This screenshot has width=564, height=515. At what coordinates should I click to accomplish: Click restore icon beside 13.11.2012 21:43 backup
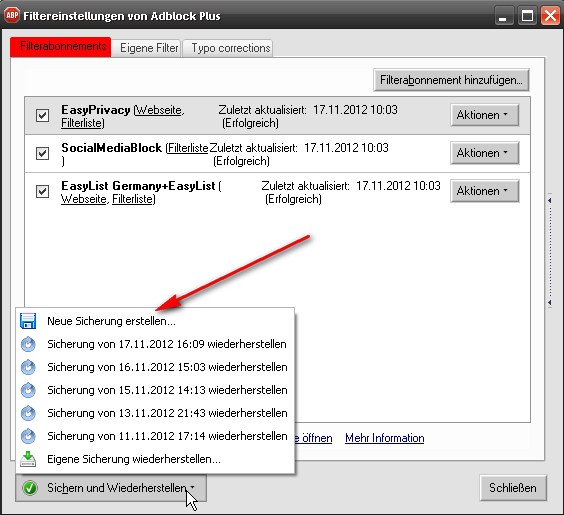click(28, 413)
